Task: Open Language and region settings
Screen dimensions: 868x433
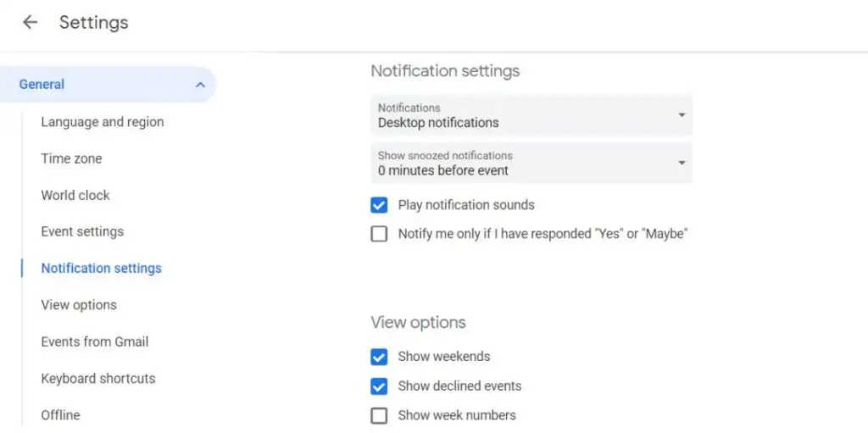Action: pyautogui.click(x=103, y=122)
